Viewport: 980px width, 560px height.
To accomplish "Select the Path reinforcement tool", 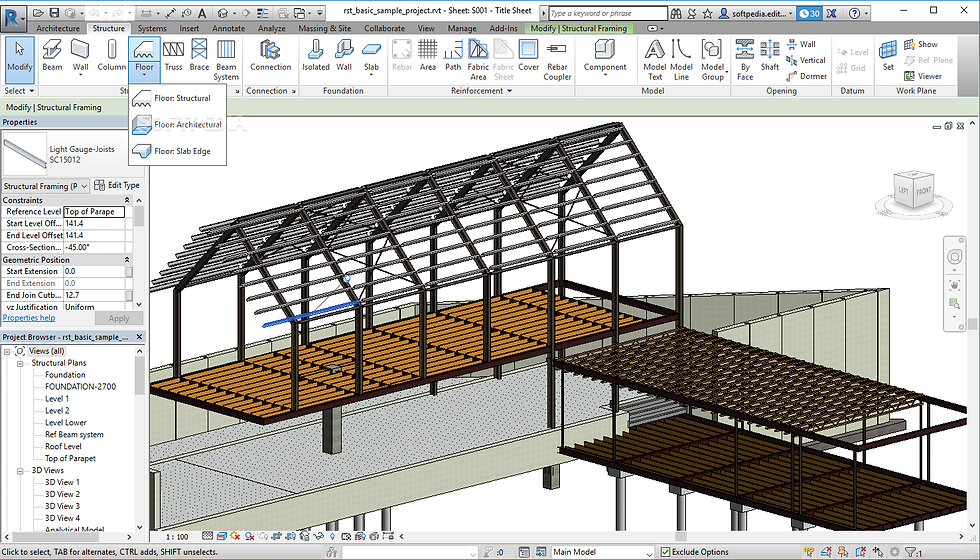I will coord(453,56).
